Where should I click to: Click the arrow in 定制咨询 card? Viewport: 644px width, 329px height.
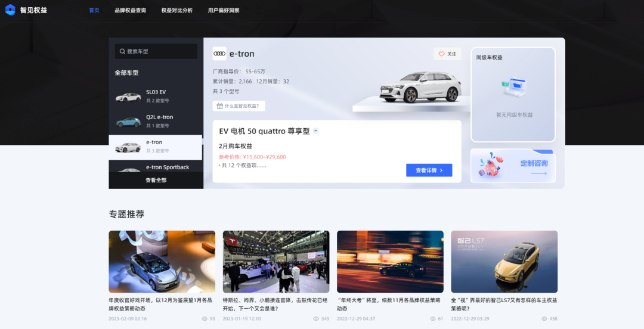(x=539, y=174)
